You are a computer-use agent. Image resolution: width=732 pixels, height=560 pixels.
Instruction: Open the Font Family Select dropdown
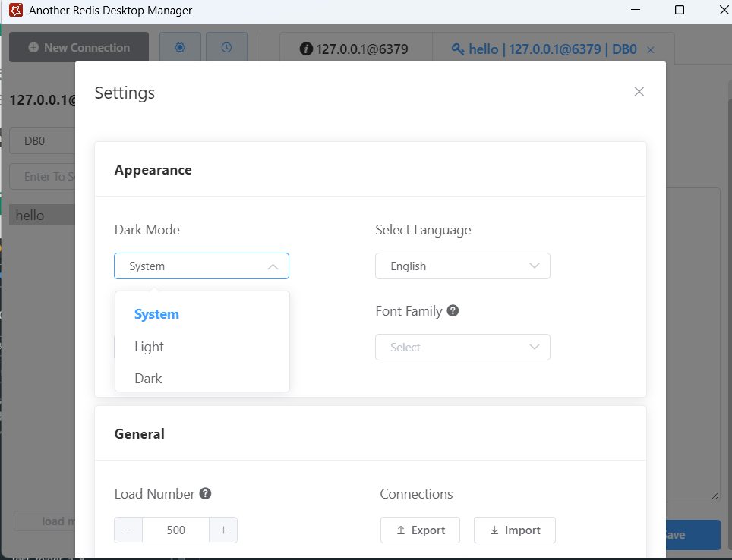pos(462,348)
